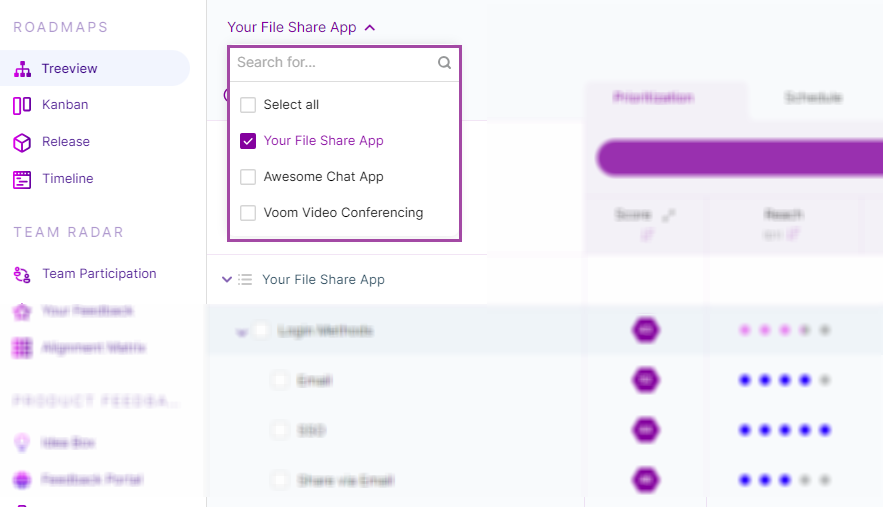Click the Team Participation icon
This screenshot has height=507, width=883.
click(x=22, y=274)
